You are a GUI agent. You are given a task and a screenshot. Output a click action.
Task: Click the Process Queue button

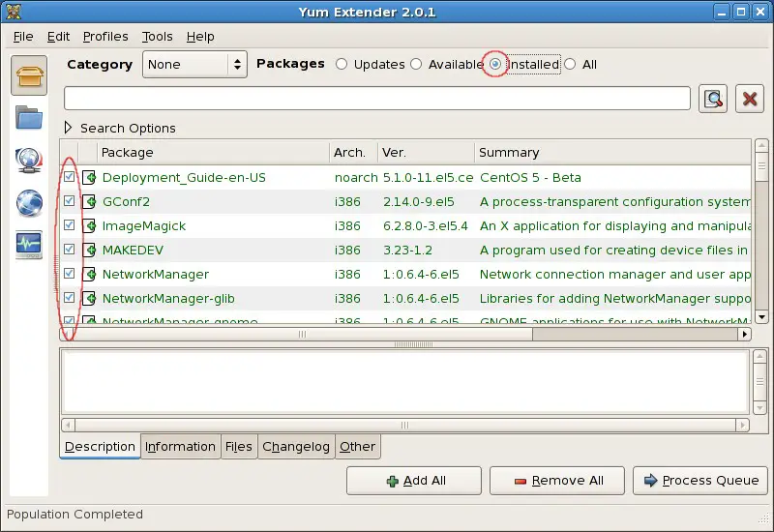click(x=700, y=480)
